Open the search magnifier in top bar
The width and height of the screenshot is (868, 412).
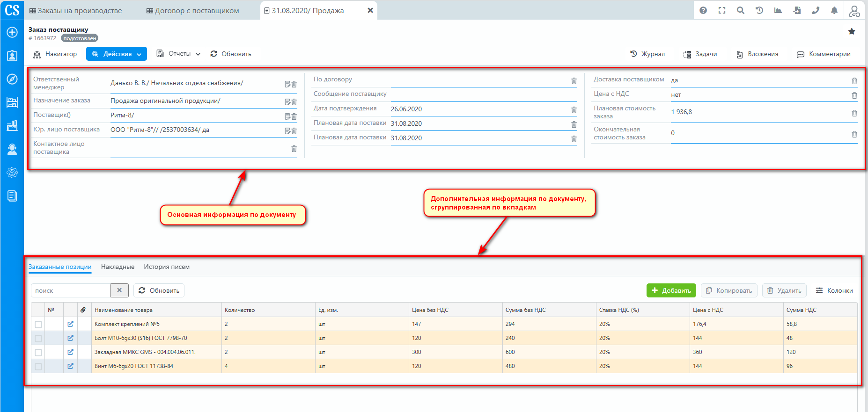(741, 10)
